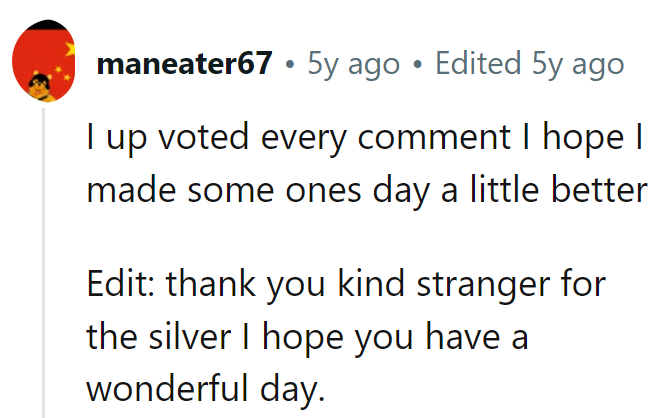Click the word "better" ending the first paragraph
670x418 pixels.
pyautogui.click(x=599, y=190)
